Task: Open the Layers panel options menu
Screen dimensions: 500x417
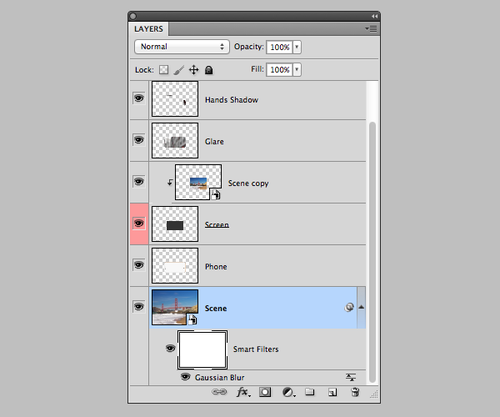Action: pyautogui.click(x=371, y=29)
